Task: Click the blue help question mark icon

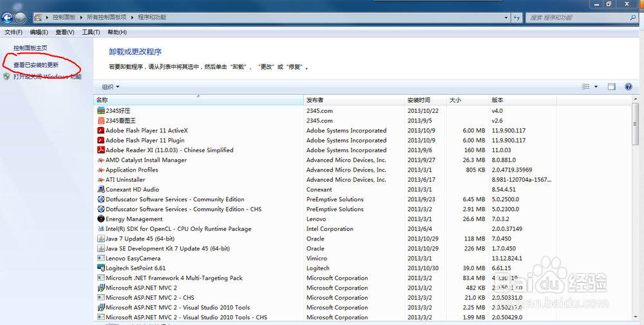Action: [629, 87]
